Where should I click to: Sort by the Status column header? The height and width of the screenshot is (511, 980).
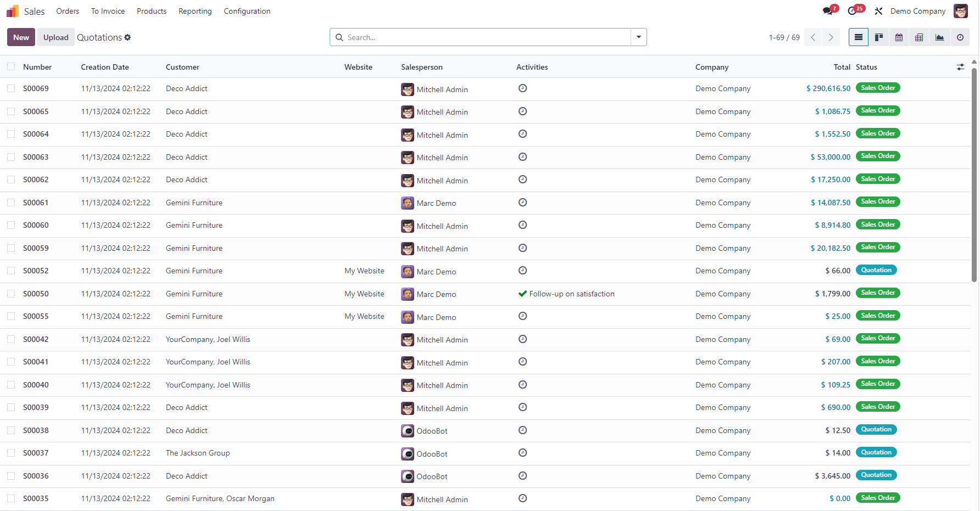coord(866,67)
